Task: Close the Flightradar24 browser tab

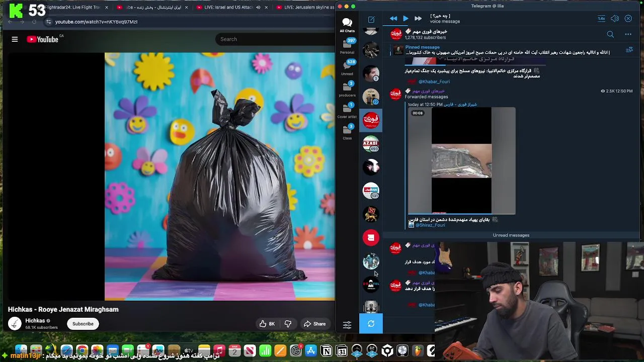Action: pos(107,8)
